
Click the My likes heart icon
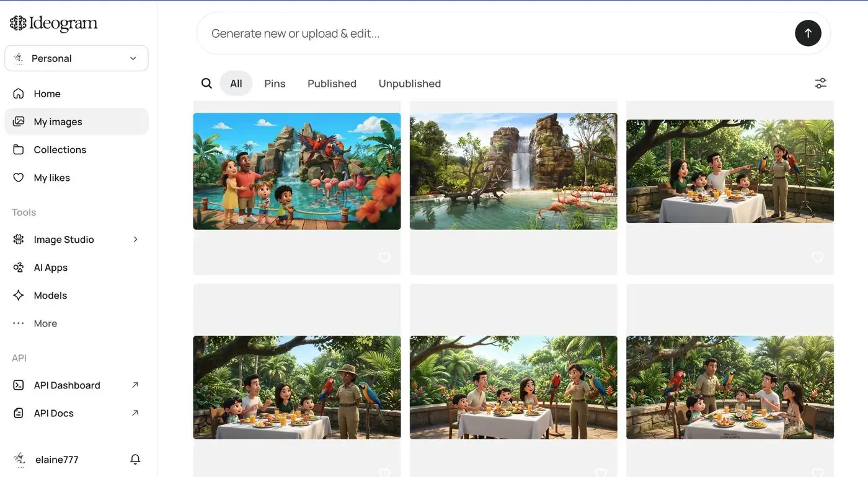click(x=19, y=177)
